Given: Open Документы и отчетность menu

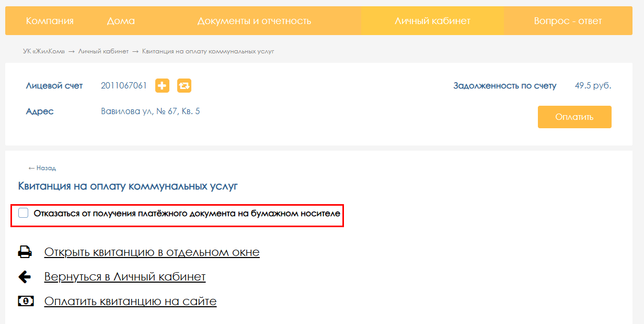Looking at the screenshot, I should 254,21.
